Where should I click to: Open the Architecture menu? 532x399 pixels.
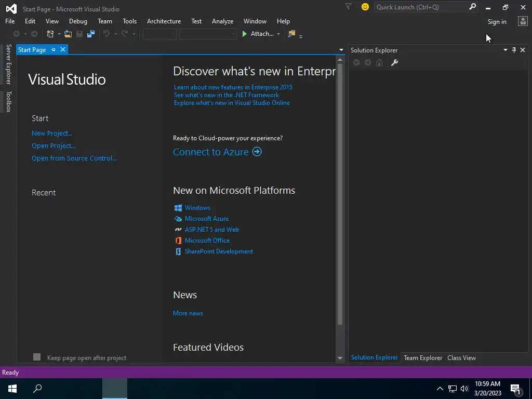point(164,21)
